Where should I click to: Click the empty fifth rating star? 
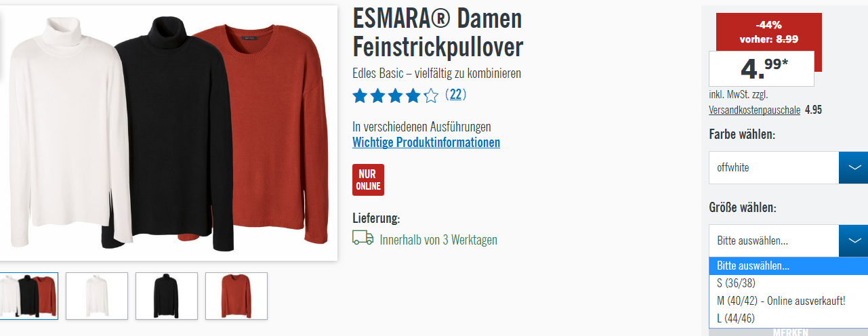pos(431,96)
